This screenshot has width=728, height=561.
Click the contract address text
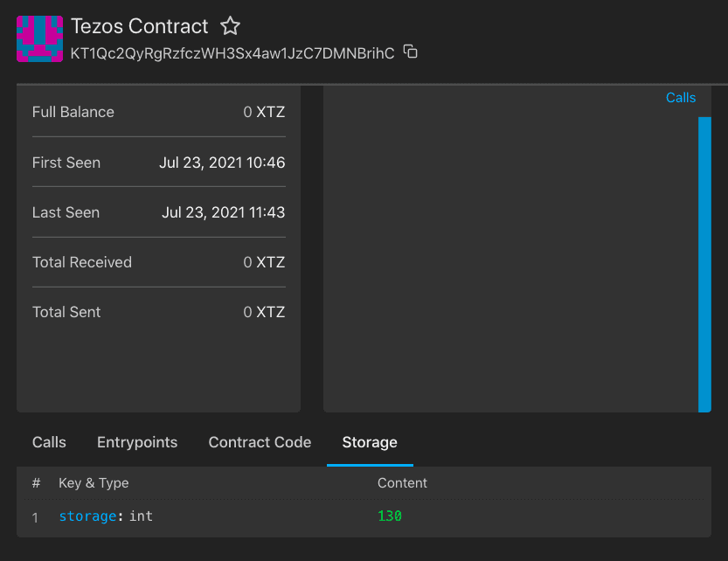pyautogui.click(x=232, y=53)
